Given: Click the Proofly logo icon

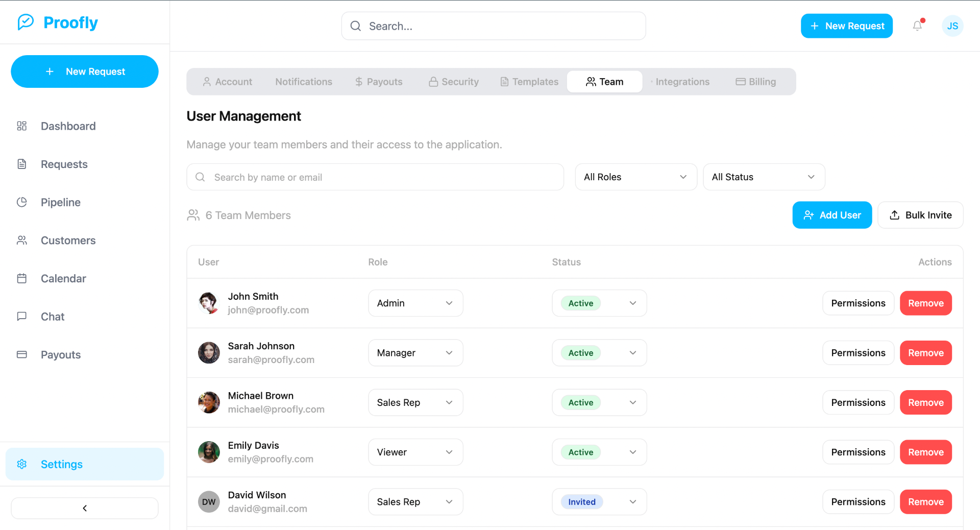Looking at the screenshot, I should click(x=26, y=22).
